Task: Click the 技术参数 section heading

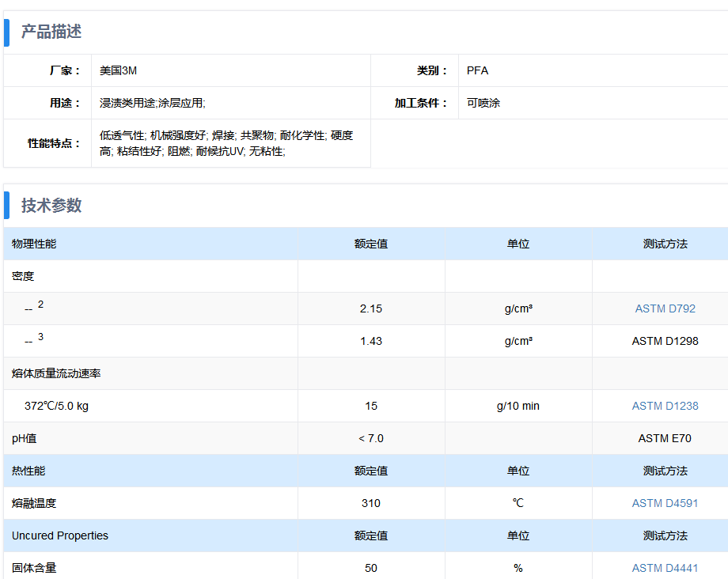Action: (51, 206)
